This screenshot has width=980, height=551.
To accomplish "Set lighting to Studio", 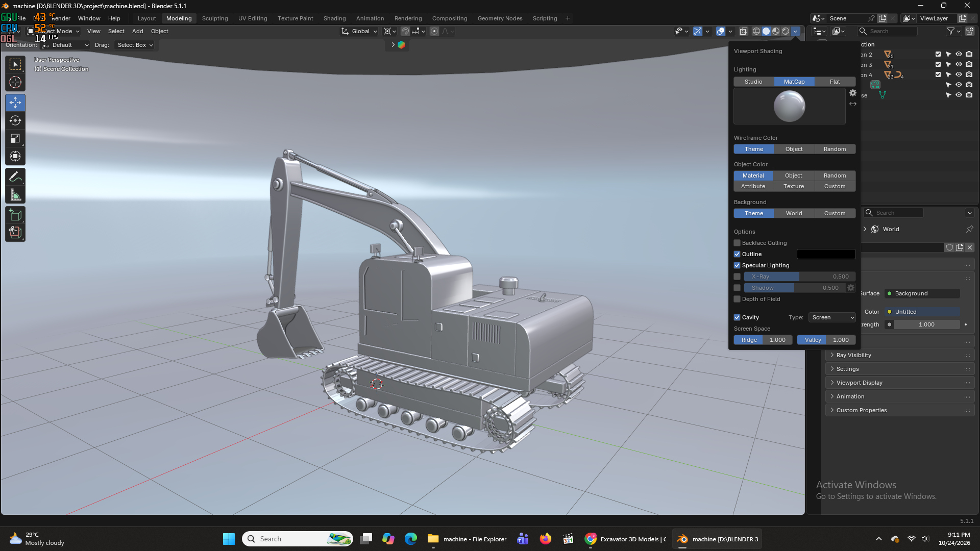I will (x=753, y=82).
